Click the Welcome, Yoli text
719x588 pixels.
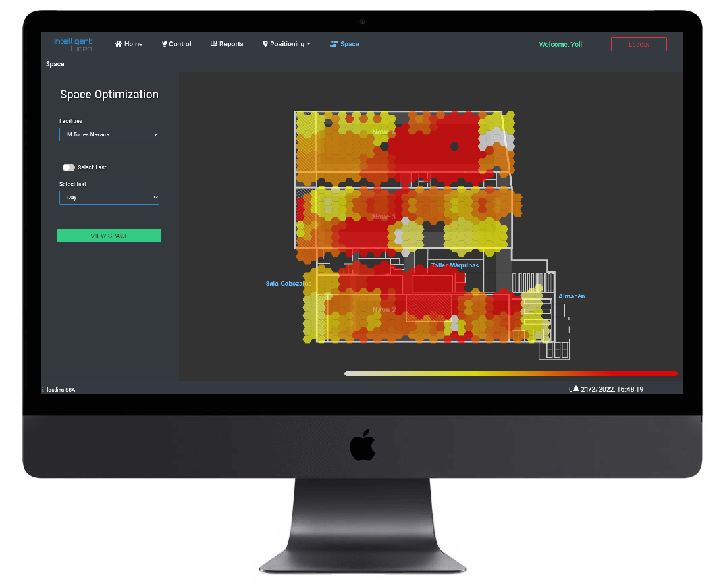pos(560,44)
